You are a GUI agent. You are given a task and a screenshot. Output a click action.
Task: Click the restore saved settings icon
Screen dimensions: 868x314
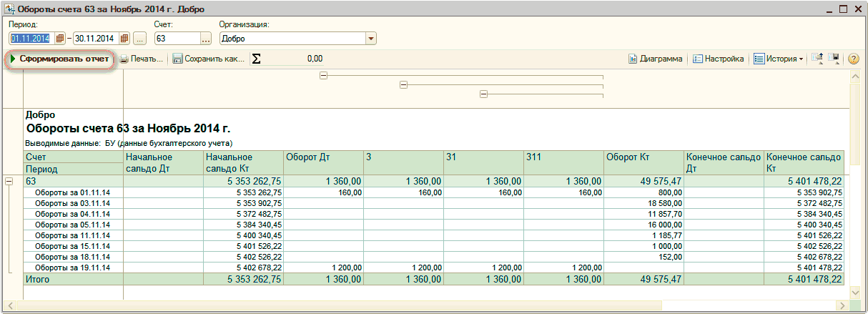coord(818,59)
